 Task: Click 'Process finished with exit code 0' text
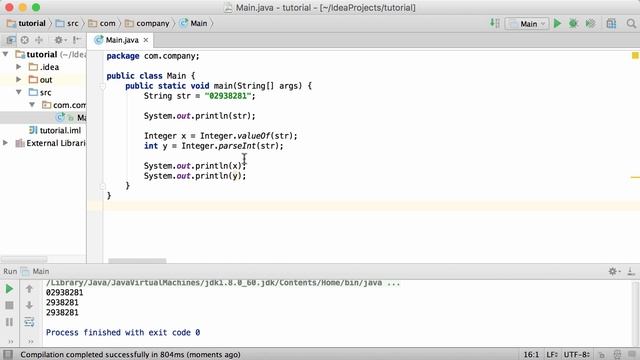(x=123, y=333)
